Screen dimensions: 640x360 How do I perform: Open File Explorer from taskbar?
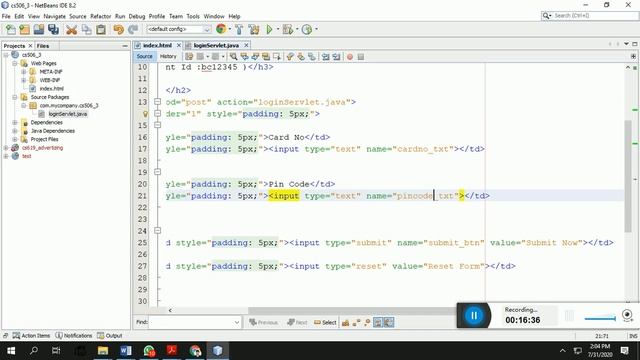coord(103,351)
